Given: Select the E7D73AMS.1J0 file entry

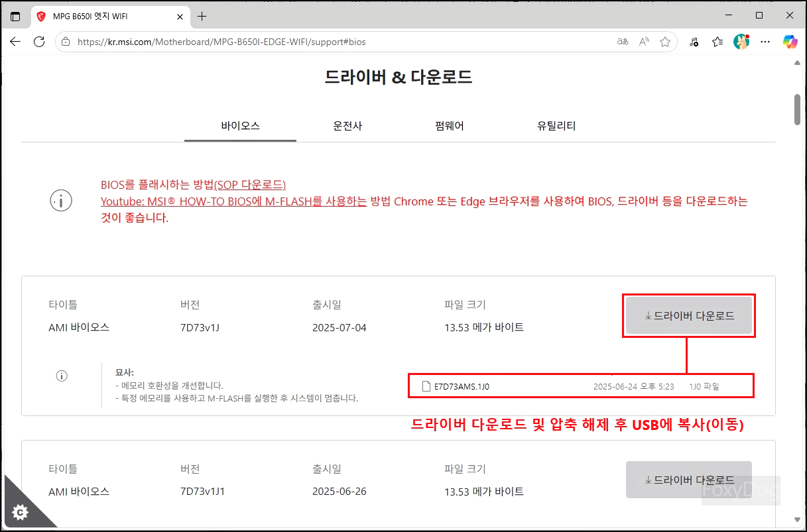Looking at the screenshot, I should coord(581,386).
